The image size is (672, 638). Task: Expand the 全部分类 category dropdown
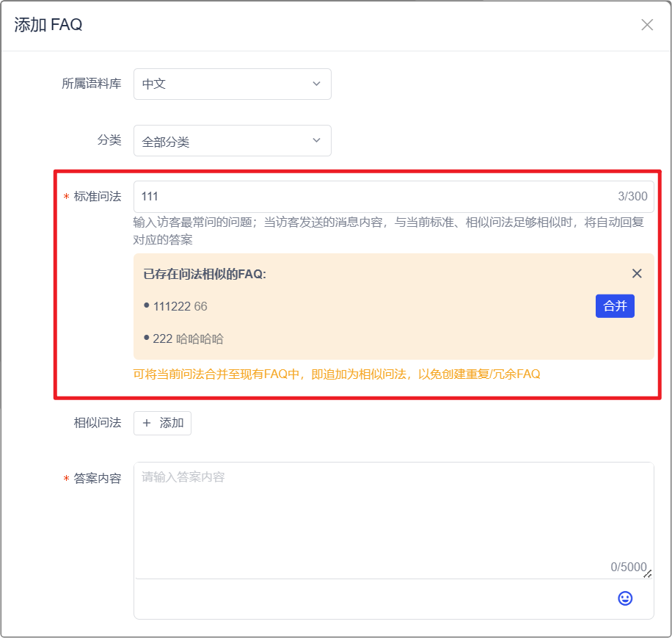pos(232,140)
